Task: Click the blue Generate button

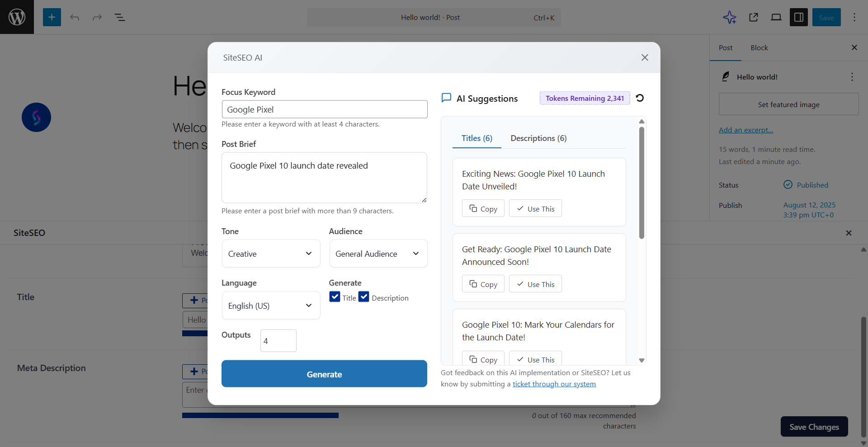Action: [324, 374]
